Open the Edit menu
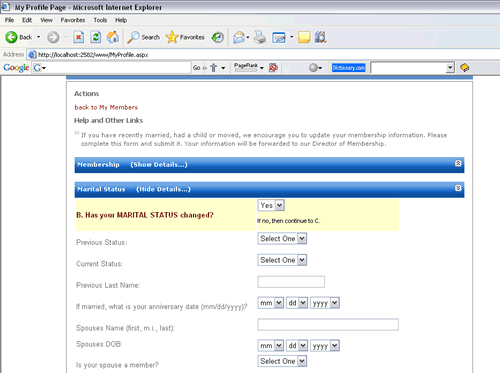Image resolution: width=500 pixels, height=373 pixels. [27, 20]
